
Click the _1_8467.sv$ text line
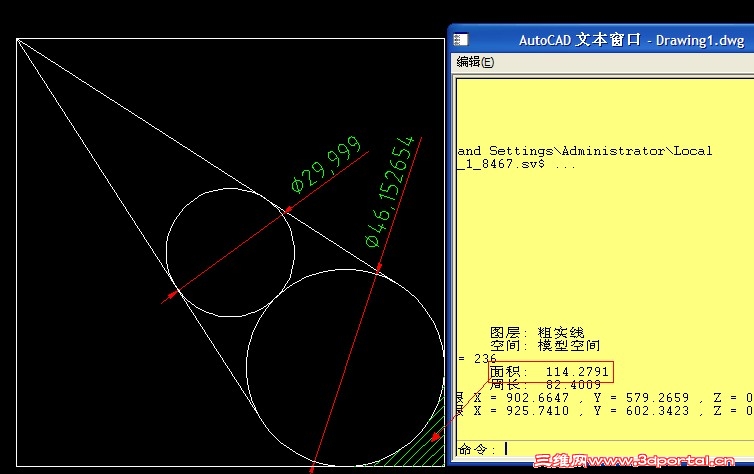click(x=516, y=164)
